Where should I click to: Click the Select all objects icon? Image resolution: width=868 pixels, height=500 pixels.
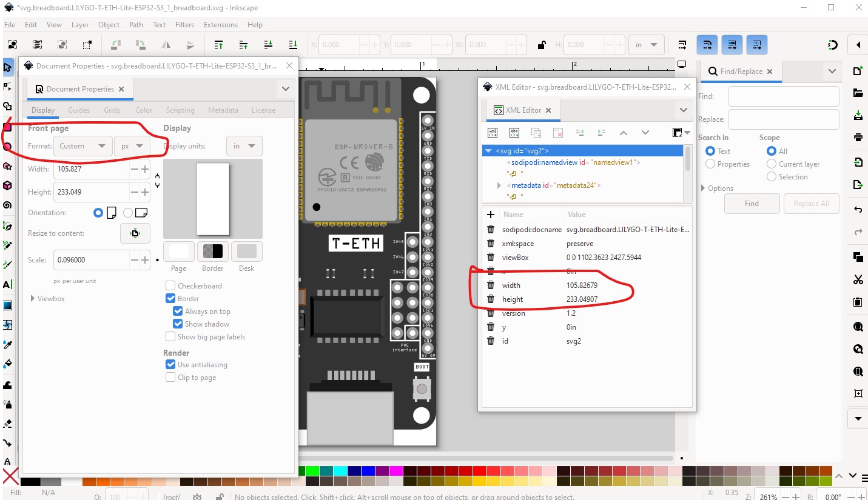[12, 44]
